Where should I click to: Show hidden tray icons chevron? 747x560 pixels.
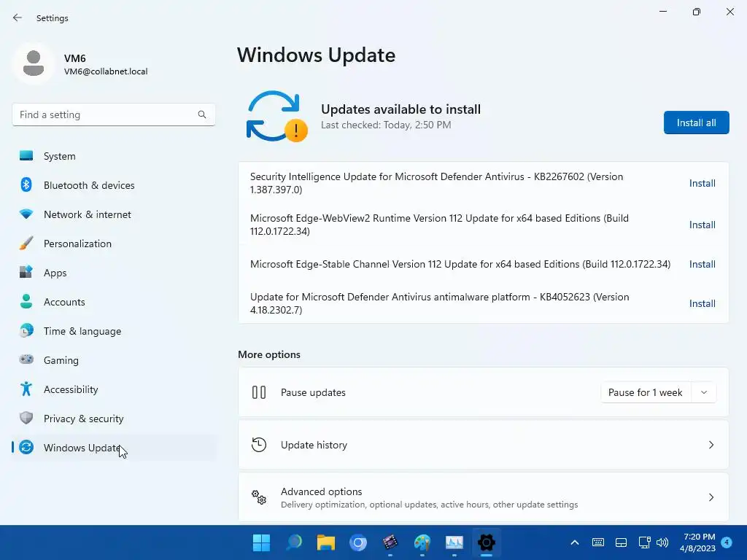(575, 542)
